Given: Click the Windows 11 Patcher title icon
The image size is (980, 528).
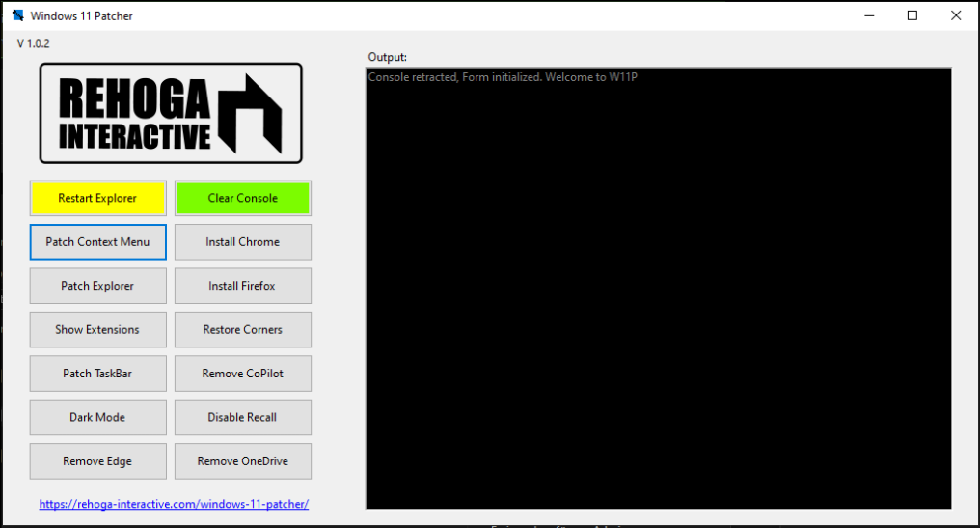Looking at the screenshot, I should click(x=17, y=15).
